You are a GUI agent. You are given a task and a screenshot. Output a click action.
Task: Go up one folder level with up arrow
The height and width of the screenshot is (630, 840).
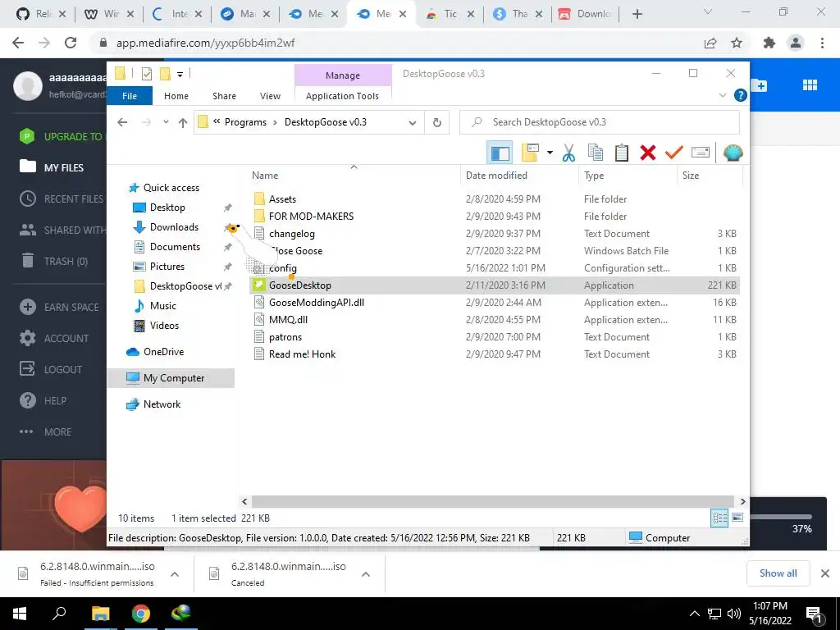point(183,123)
